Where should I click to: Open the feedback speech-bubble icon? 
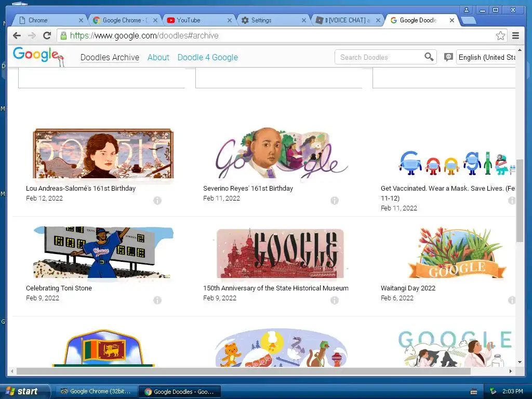click(448, 57)
